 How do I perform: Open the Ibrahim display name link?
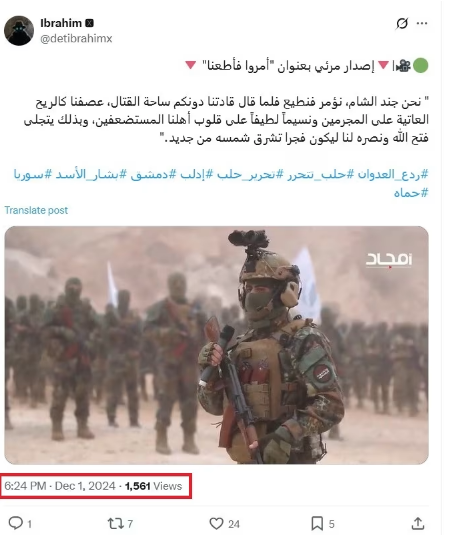pos(61,23)
